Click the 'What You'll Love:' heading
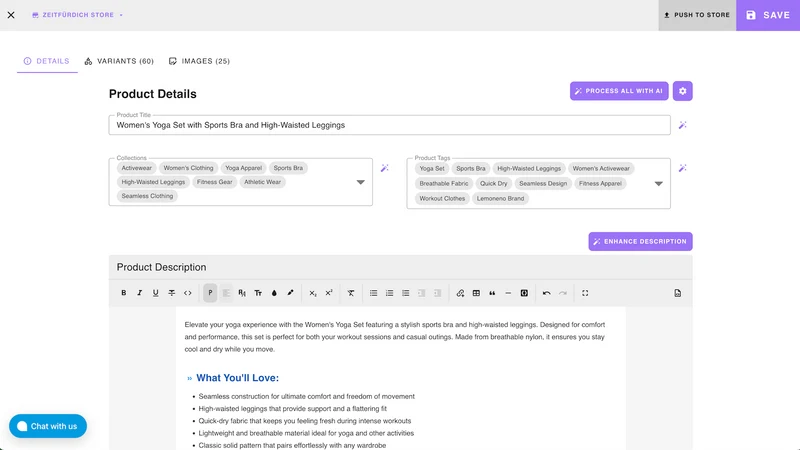The width and height of the screenshot is (800, 450). tap(237, 378)
